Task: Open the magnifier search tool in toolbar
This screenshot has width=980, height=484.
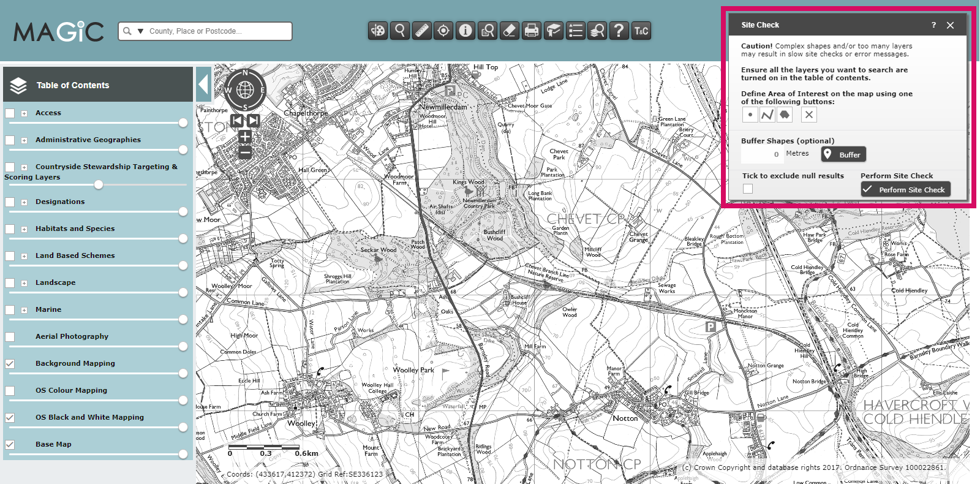Action: (400, 30)
